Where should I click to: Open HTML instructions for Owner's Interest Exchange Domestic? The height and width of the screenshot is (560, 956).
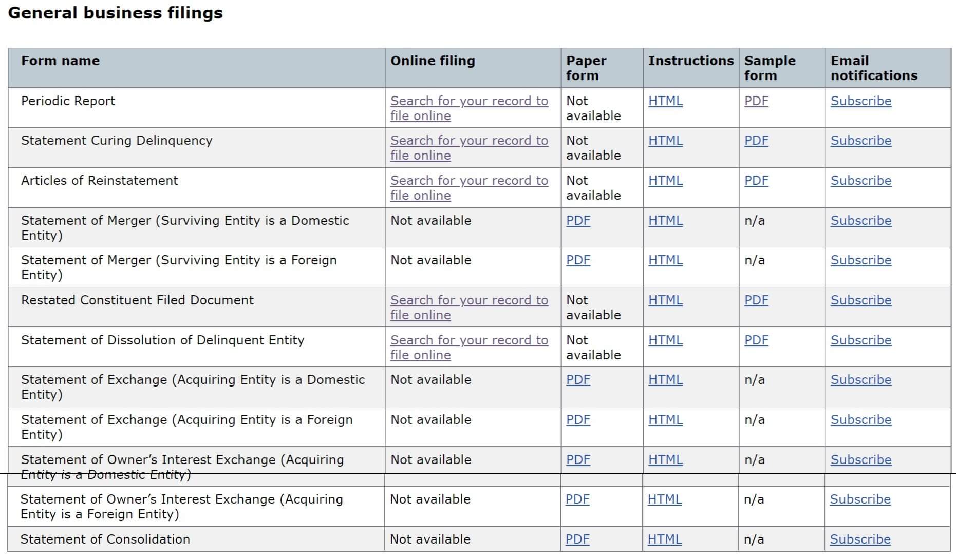pos(665,460)
